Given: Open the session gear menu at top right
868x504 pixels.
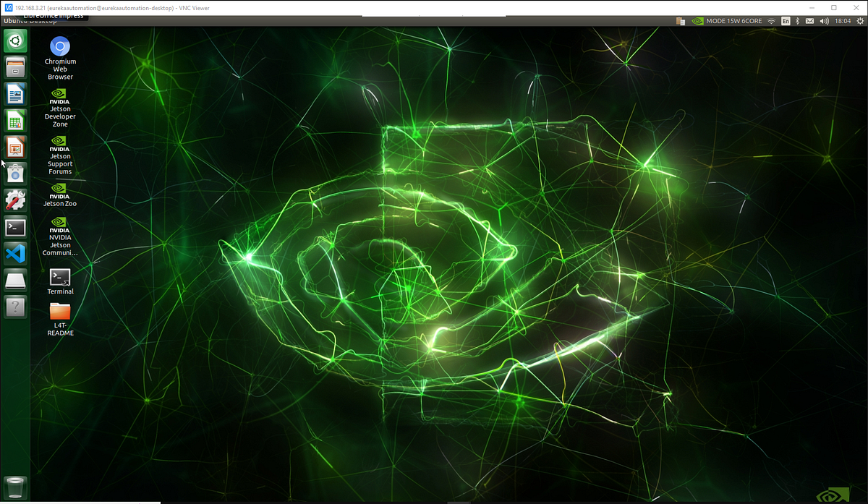Looking at the screenshot, I should (x=859, y=21).
